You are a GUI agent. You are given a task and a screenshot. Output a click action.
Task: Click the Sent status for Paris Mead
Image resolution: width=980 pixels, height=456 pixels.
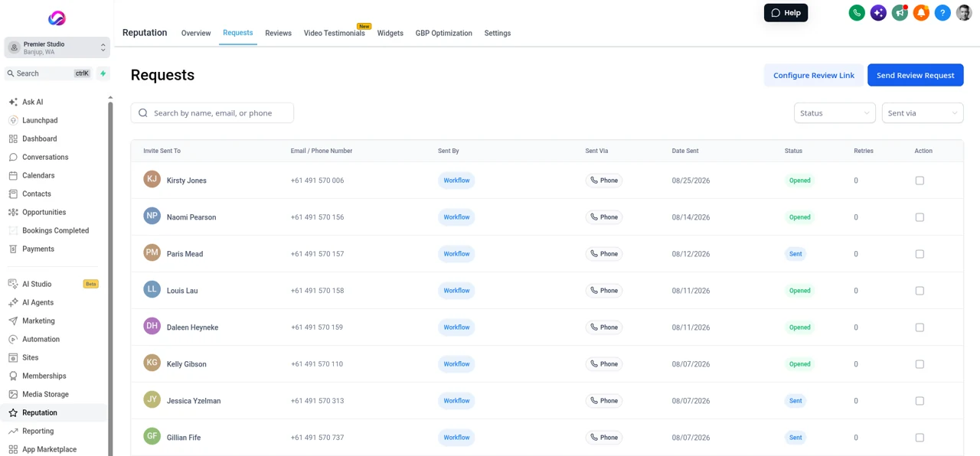coord(795,254)
